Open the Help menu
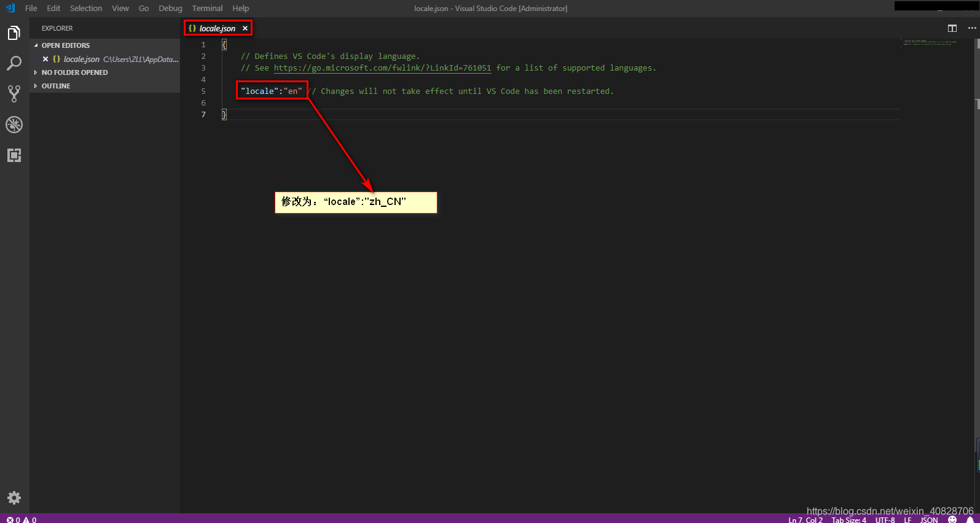 241,8
